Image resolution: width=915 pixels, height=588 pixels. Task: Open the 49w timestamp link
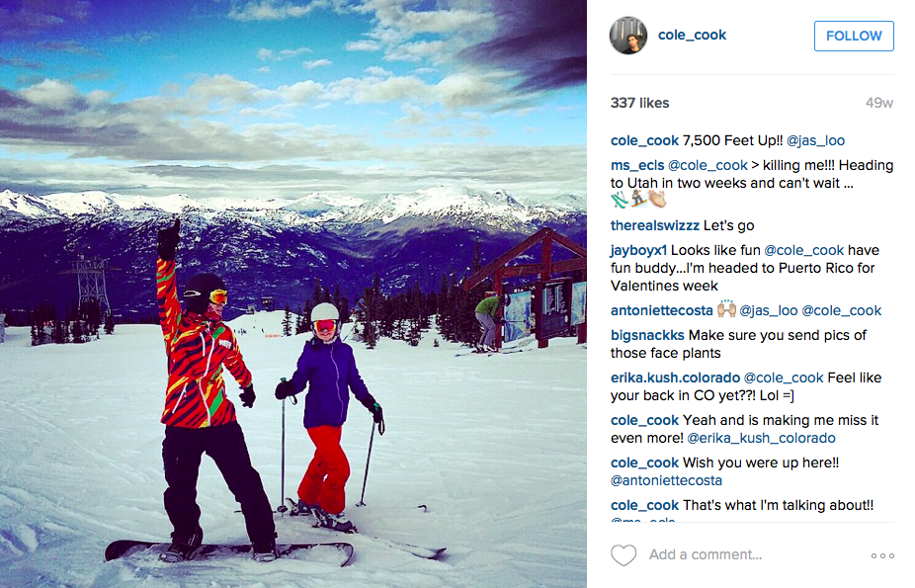coord(878,103)
